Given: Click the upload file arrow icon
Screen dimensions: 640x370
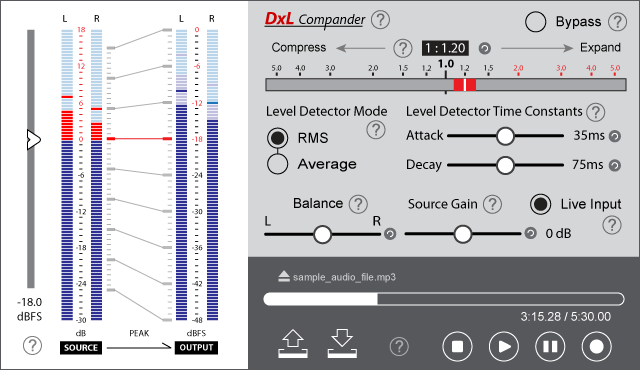Looking at the screenshot, I should coord(293,344).
